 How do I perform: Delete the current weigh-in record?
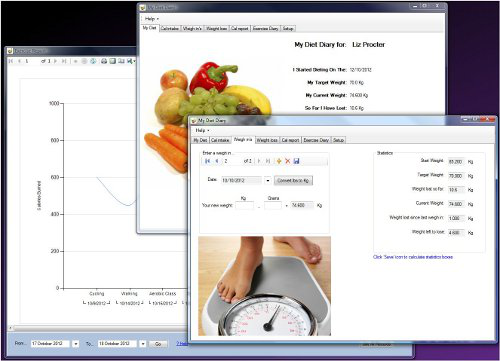288,161
